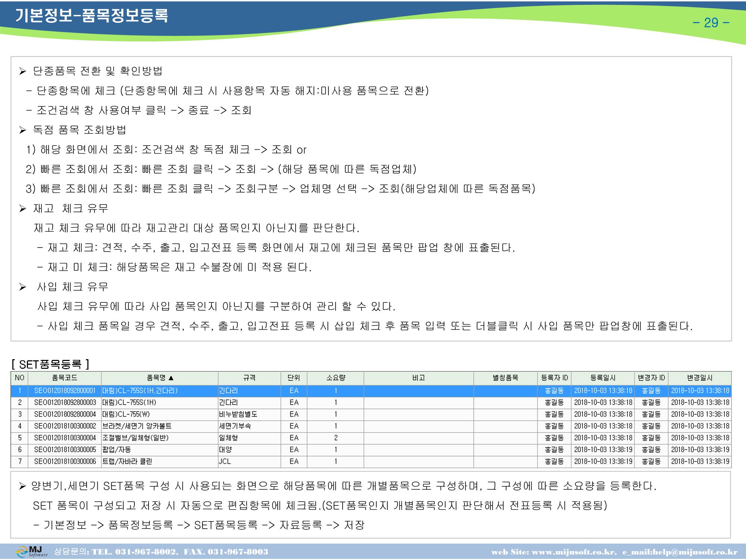Click the 독점 품목 조회방법 heading
The image size is (746, 560).
coord(79,130)
